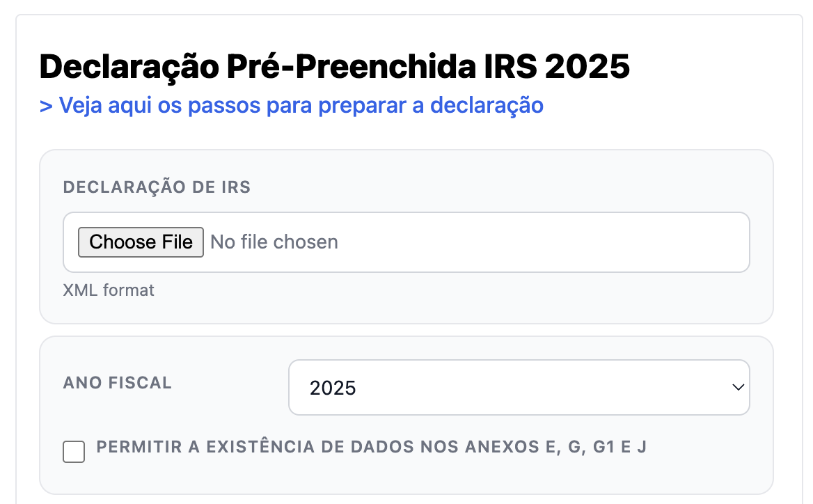Open the steps to prepare the declaration link
Image resolution: width=813 pixels, height=504 pixels.
pyautogui.click(x=292, y=105)
